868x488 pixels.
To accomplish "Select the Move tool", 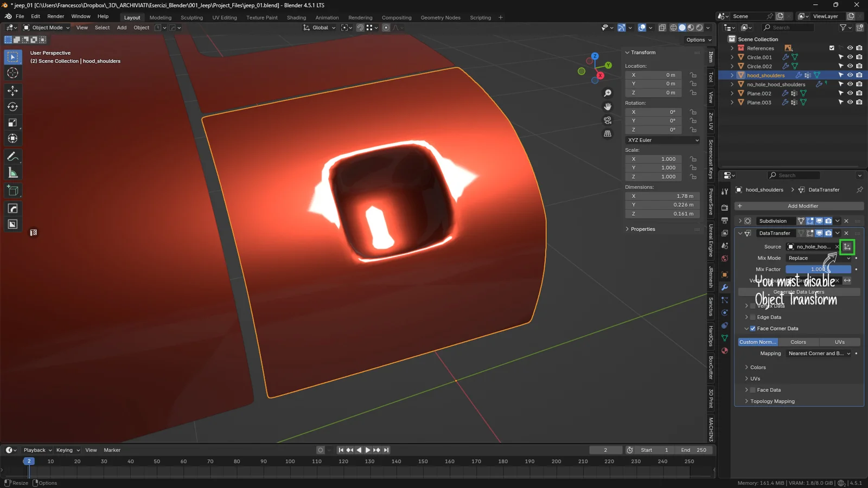I will click(12, 91).
